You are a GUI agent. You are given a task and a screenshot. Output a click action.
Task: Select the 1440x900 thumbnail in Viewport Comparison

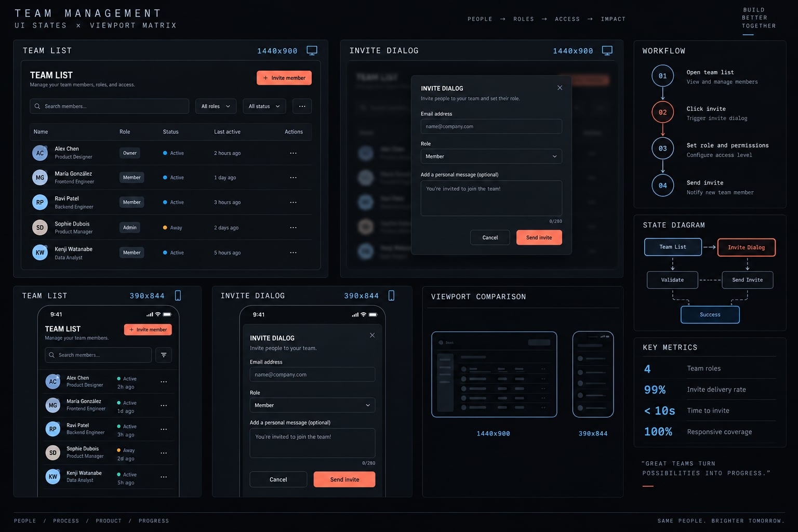494,374
